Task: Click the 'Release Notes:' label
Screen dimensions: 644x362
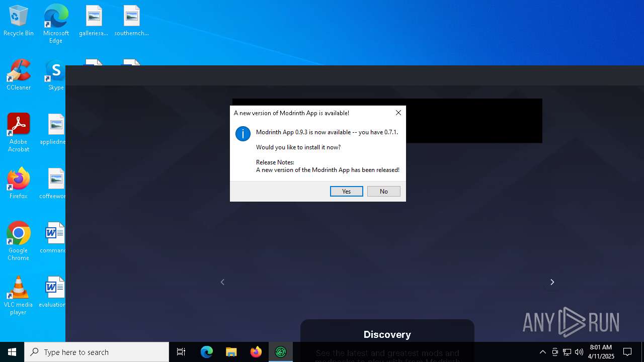Action: pyautogui.click(x=275, y=162)
